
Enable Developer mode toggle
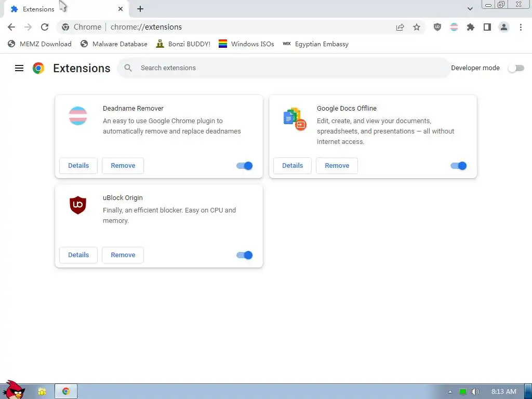tap(516, 68)
